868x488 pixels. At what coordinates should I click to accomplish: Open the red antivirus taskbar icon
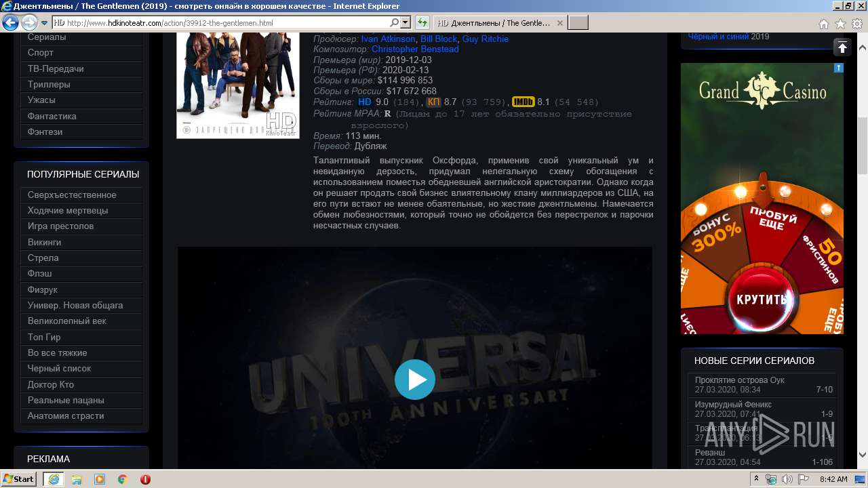coord(145,479)
